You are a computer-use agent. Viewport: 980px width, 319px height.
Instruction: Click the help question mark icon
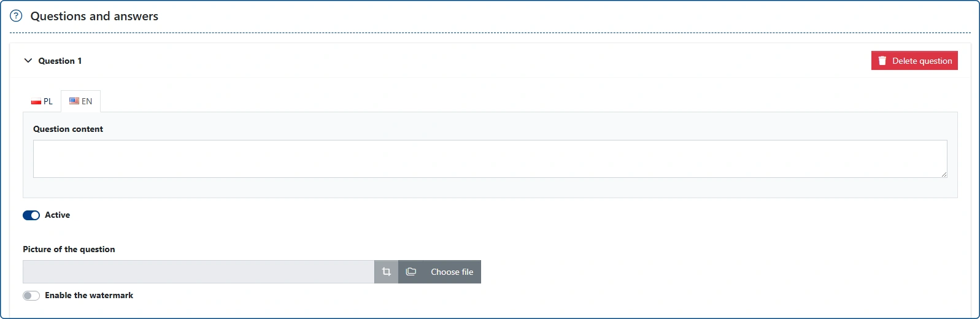(x=16, y=16)
